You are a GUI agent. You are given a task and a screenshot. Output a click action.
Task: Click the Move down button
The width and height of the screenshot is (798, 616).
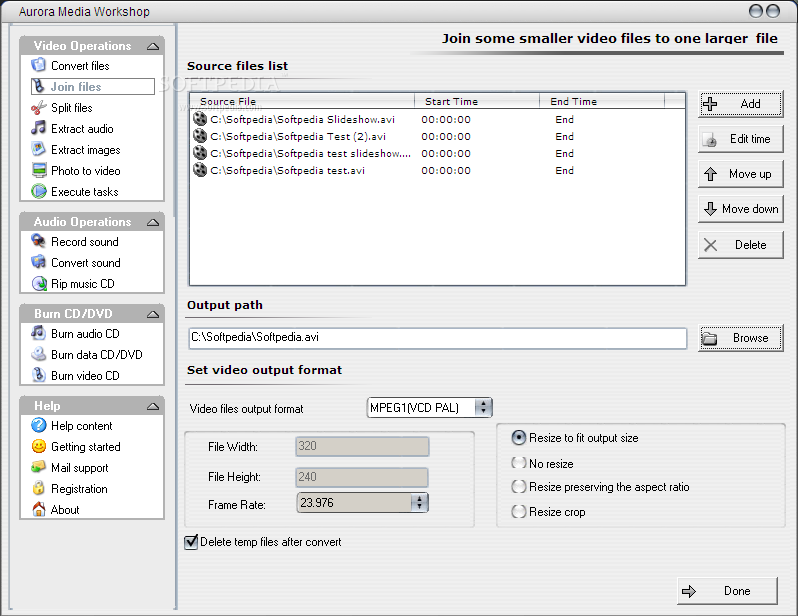740,209
